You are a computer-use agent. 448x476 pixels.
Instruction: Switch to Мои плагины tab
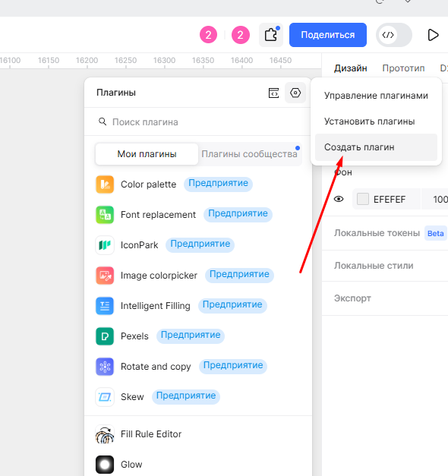[147, 154]
